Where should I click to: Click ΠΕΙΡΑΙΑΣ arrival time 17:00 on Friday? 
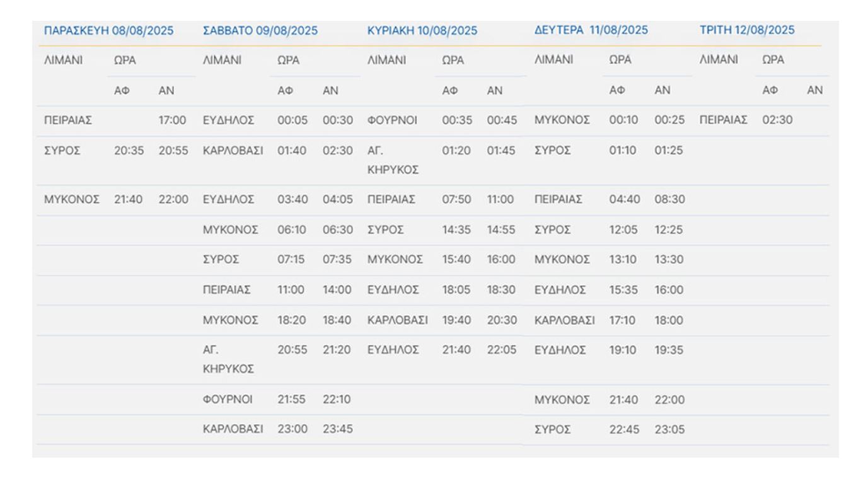pos(175,120)
